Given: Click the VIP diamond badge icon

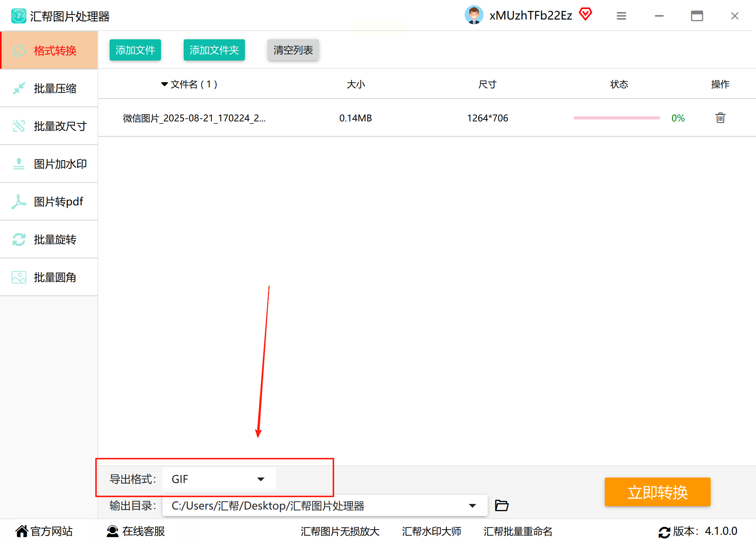Looking at the screenshot, I should [x=586, y=15].
